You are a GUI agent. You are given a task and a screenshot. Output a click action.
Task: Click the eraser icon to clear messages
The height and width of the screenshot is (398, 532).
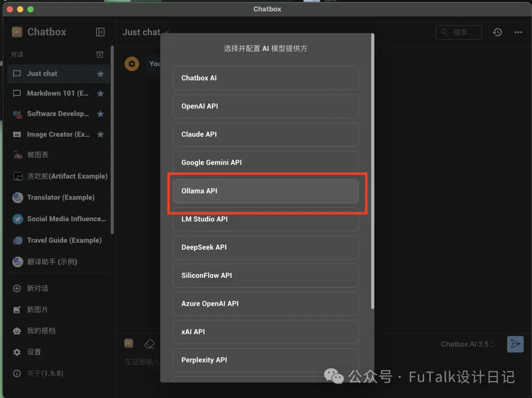pyautogui.click(x=149, y=344)
